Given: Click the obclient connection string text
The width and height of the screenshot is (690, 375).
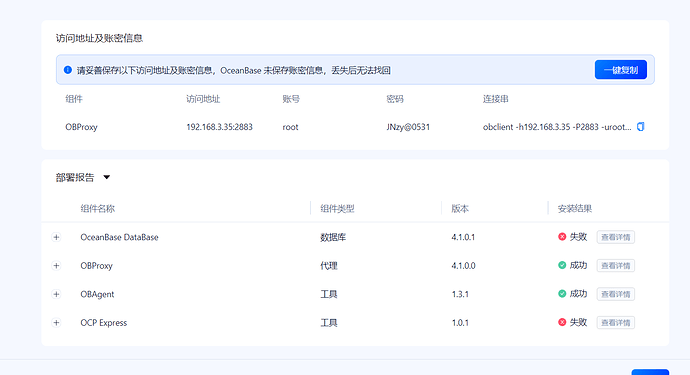Looking at the screenshot, I should pyautogui.click(x=557, y=127).
